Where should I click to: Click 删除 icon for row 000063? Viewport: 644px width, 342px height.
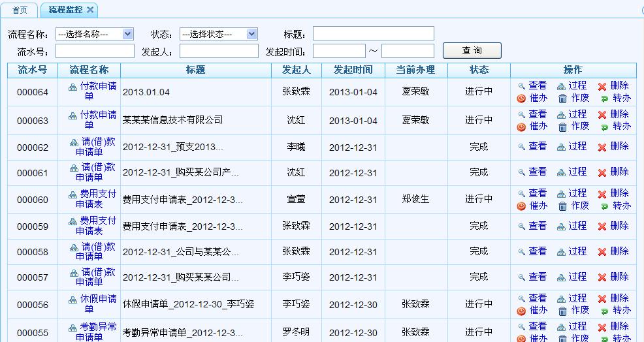point(602,115)
